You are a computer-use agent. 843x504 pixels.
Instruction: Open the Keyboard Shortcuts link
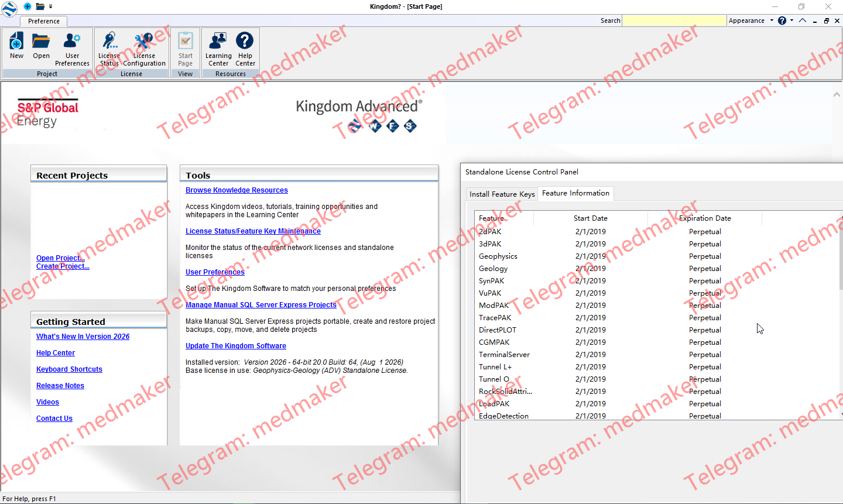69,369
